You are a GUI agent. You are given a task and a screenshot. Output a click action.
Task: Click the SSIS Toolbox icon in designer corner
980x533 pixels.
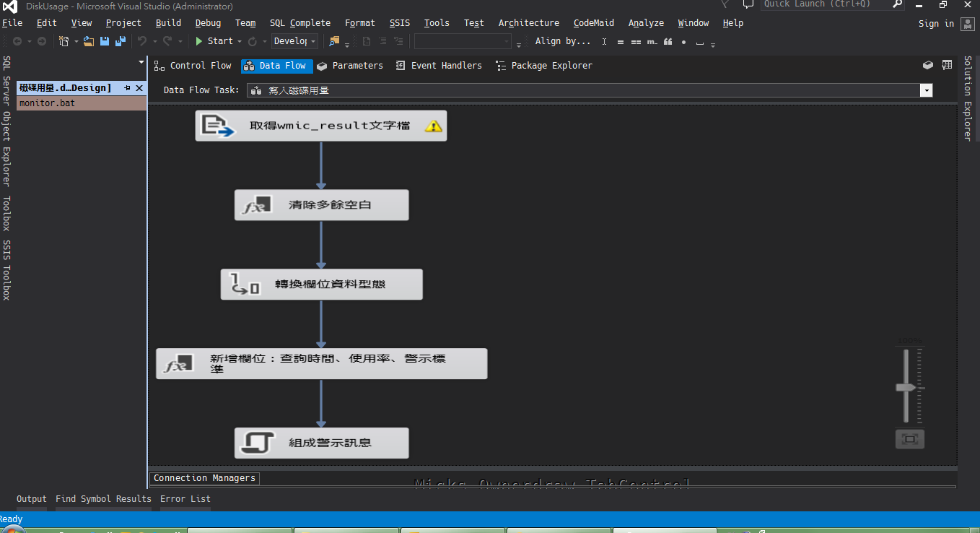point(928,65)
